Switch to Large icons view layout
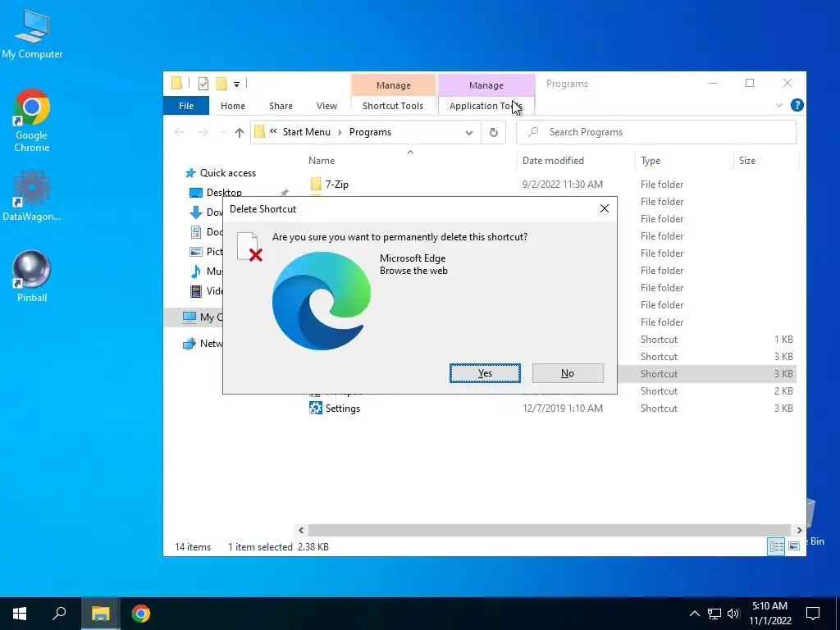Viewport: 840px width, 630px height. point(794,546)
